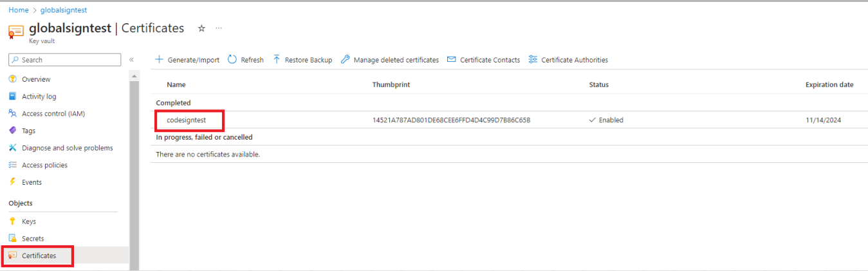Sort by the Thumbprint column header

[391, 85]
